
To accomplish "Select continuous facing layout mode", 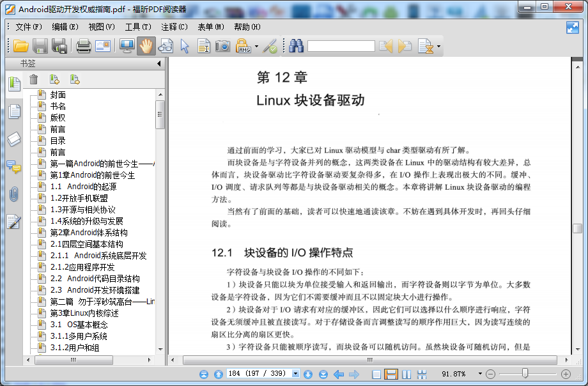I will [x=422, y=374].
